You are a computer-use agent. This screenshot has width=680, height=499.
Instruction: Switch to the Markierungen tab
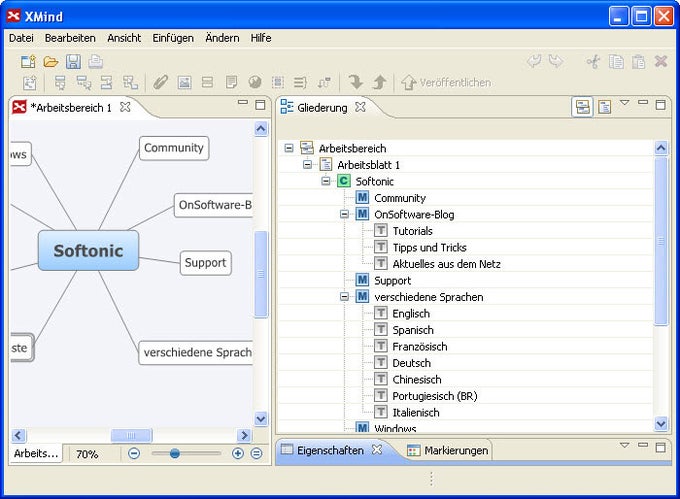(x=448, y=451)
